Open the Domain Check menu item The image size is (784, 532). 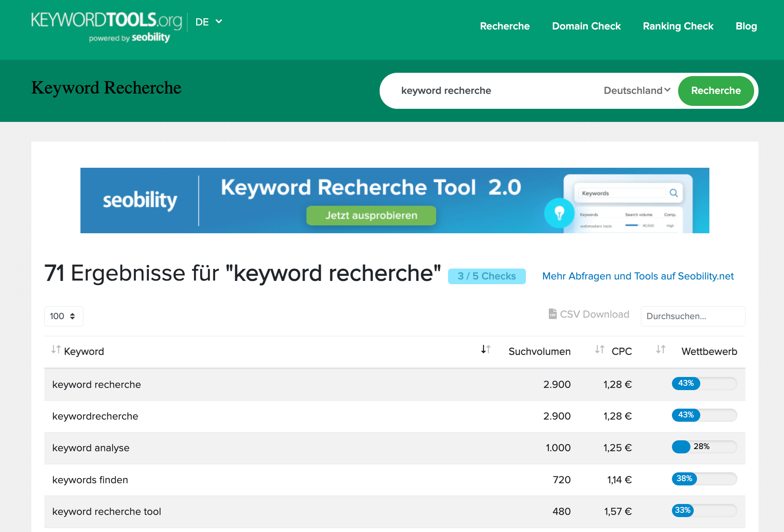point(586,26)
